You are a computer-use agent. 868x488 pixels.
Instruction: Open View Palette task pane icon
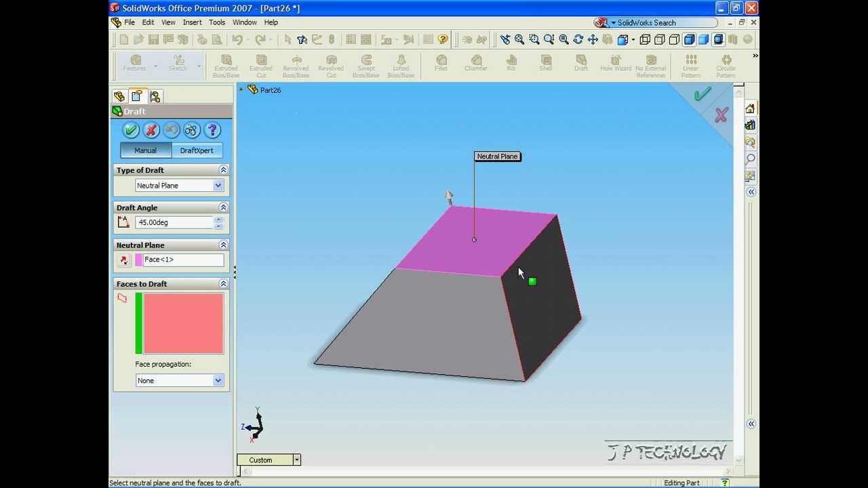pos(751,176)
